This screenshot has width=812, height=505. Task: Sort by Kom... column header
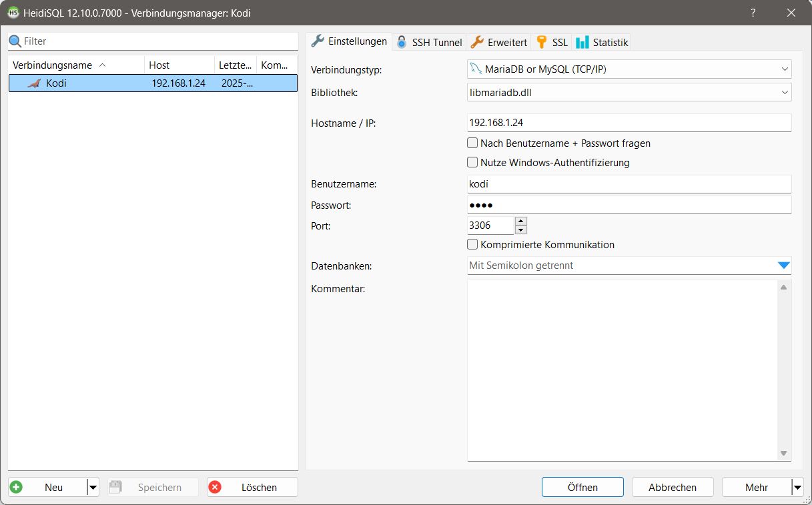point(277,65)
